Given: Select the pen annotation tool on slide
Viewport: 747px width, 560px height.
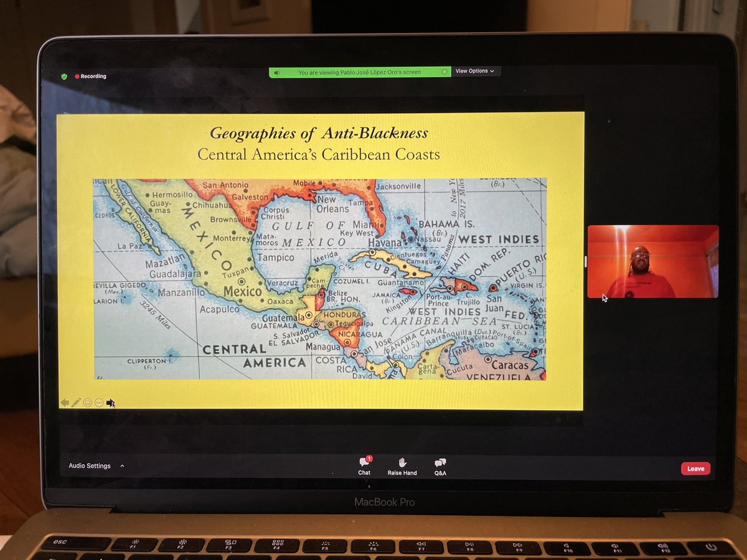Looking at the screenshot, I should 76,403.
